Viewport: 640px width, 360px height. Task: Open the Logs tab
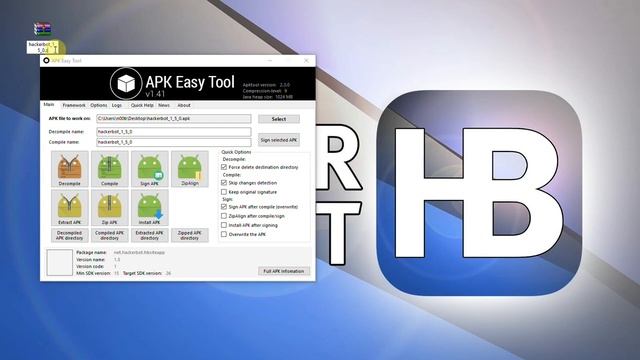(117, 105)
